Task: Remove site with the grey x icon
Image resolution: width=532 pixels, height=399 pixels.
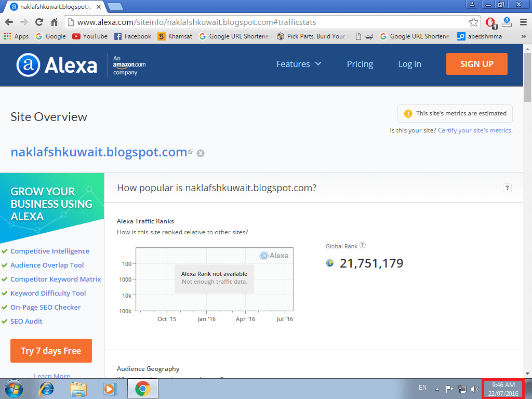Action: [201, 153]
